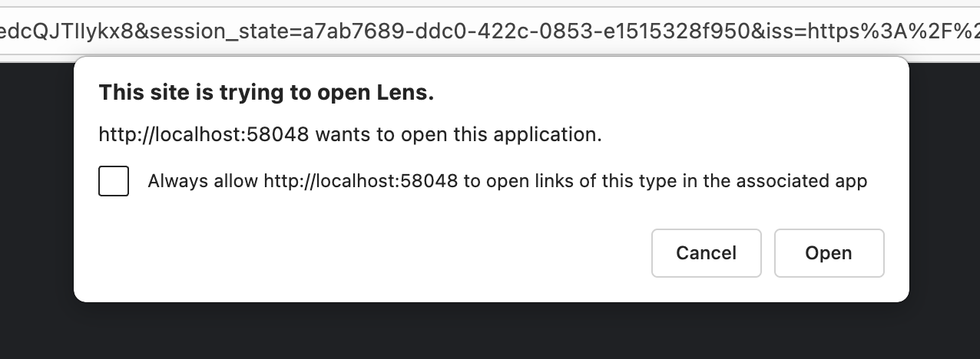Tick the Always allow localhost:58048 checkbox
The height and width of the screenshot is (359, 980).
(x=114, y=182)
